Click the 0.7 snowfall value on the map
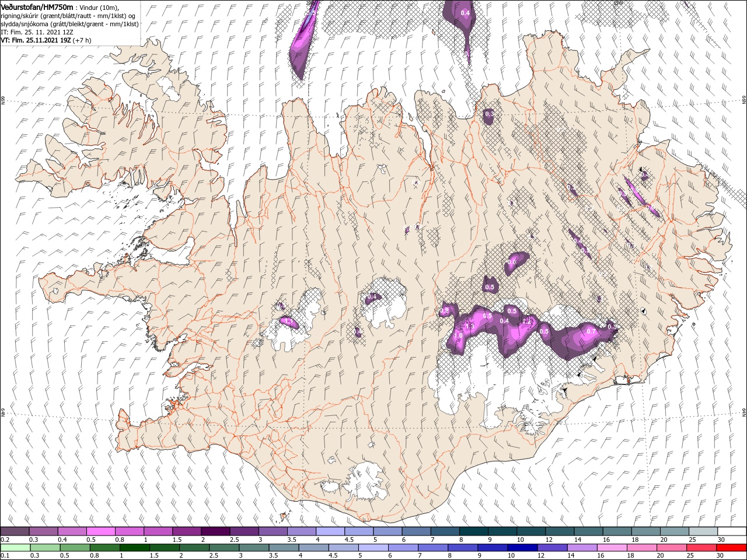747x560 pixels. coord(591,331)
